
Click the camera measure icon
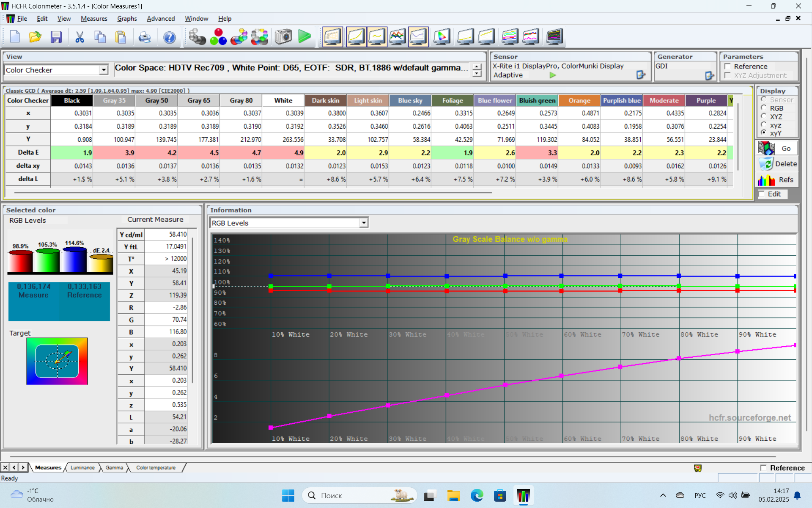point(283,37)
